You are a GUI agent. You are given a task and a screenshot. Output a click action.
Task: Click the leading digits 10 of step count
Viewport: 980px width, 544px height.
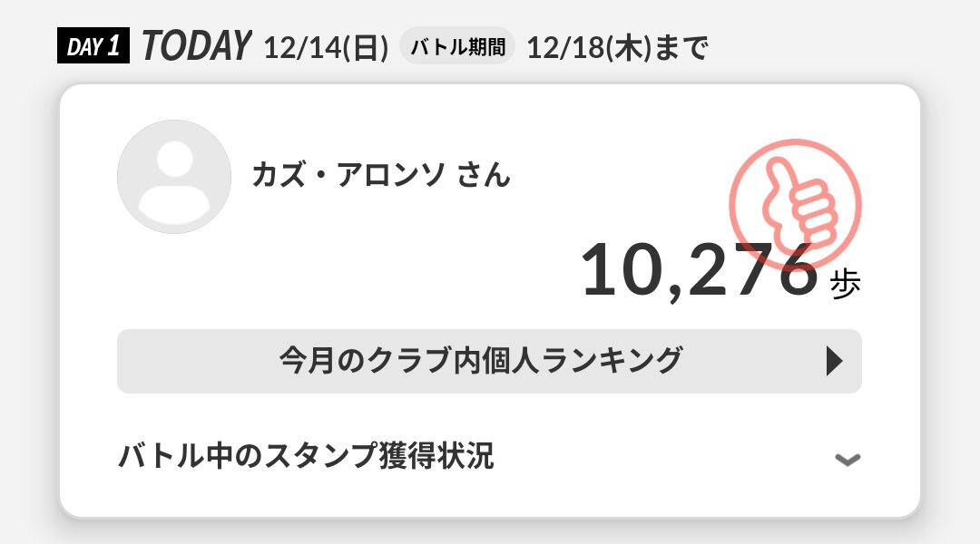pyautogui.click(x=622, y=271)
